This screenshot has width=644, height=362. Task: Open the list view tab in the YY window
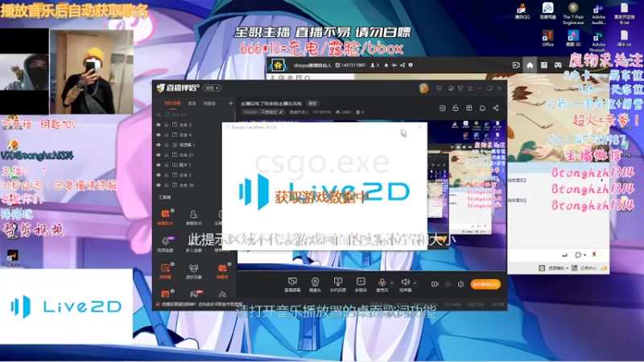(544, 65)
